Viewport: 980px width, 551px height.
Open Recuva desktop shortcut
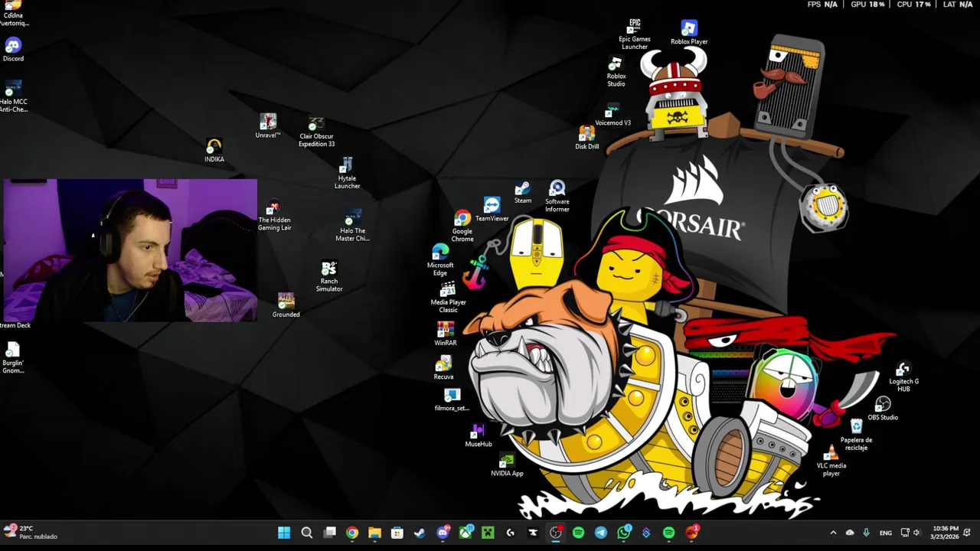click(443, 367)
